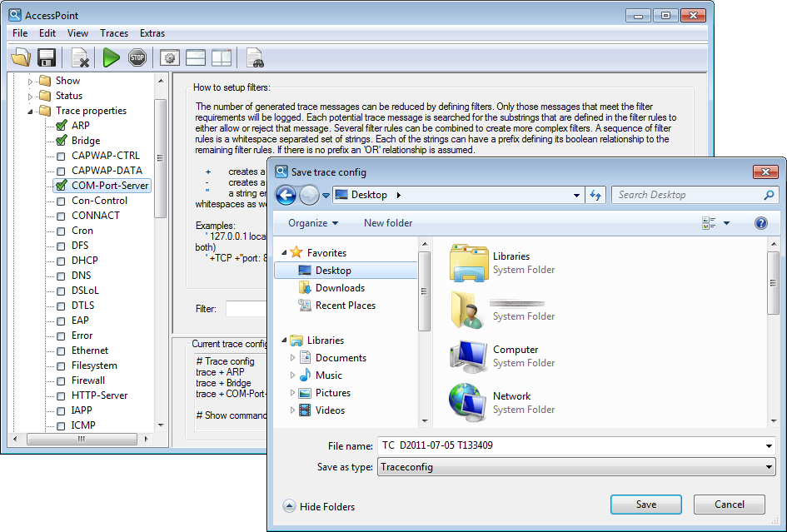This screenshot has width=787, height=532.
Task: Click the document with binoculars search icon
Action: click(255, 57)
